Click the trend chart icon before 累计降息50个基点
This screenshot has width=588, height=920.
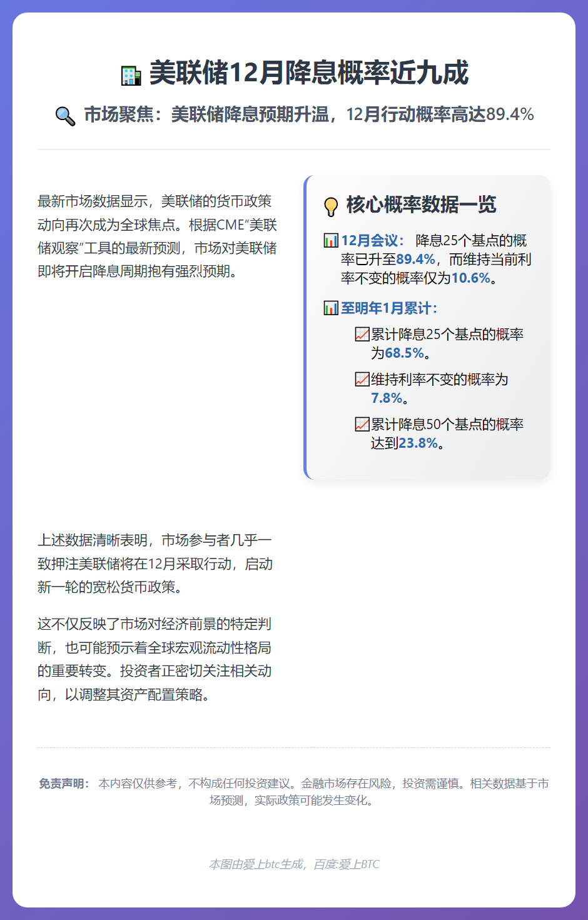click(x=362, y=425)
